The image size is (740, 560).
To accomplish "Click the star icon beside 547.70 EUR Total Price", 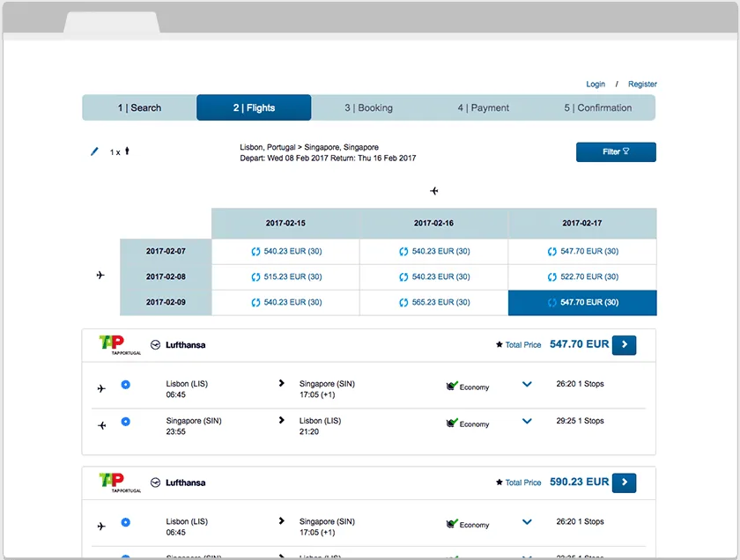I will (x=499, y=344).
